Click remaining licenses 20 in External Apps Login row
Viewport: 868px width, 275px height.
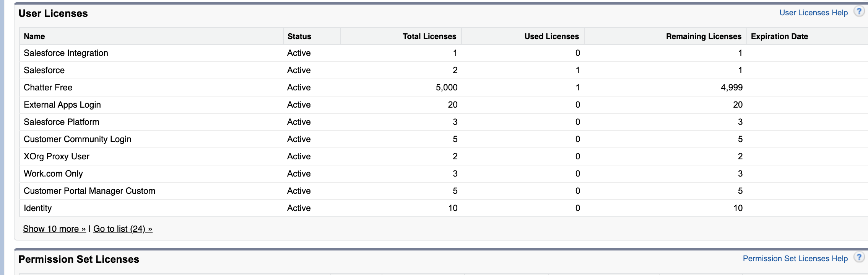(x=738, y=105)
